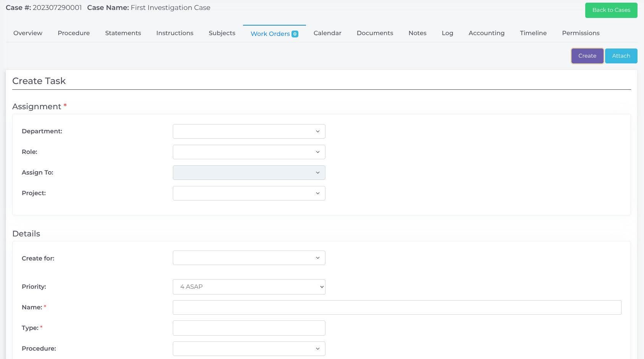Image resolution: width=644 pixels, height=359 pixels.
Task: Click the case number 202307290001
Action: [57, 8]
